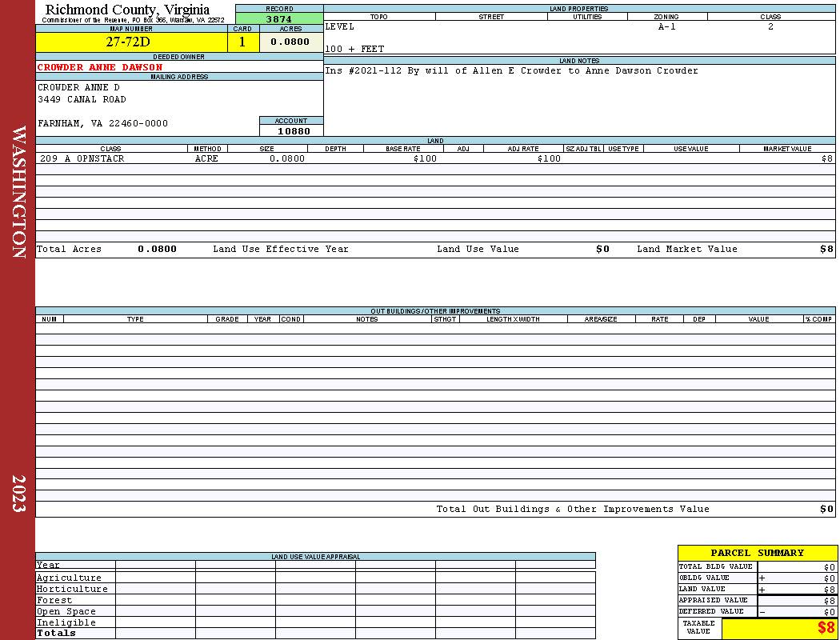The height and width of the screenshot is (640, 840).
Task: Click the Commissioner of the Revenue address line
Action: pos(134,20)
